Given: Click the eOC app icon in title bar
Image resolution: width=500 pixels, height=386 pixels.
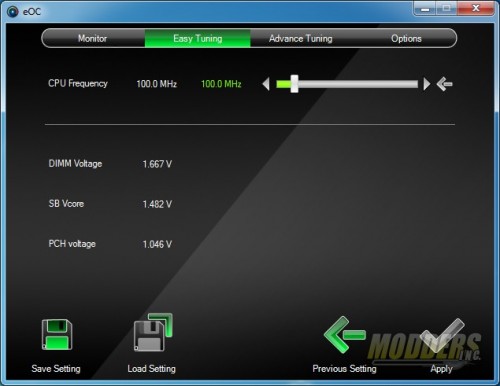Looking at the screenshot, I should [13, 12].
